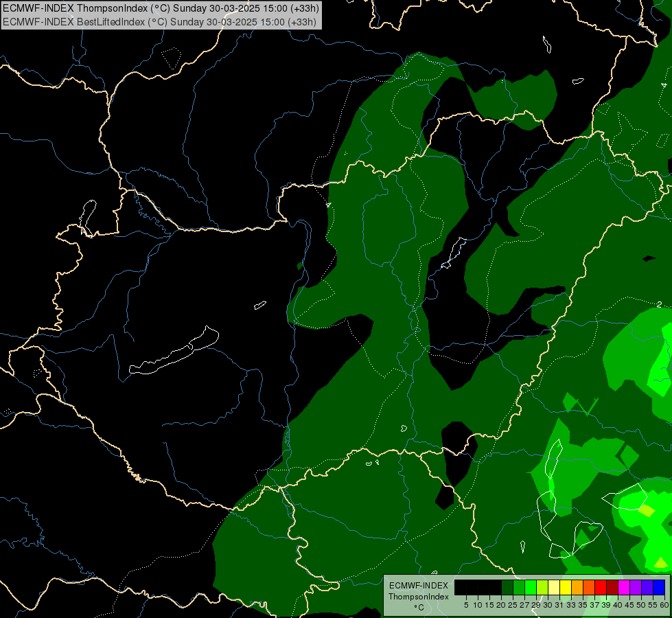Viewport: 672px width, 618px height.
Task: Click the BestLiftedIndex title line in header
Action: (x=159, y=21)
